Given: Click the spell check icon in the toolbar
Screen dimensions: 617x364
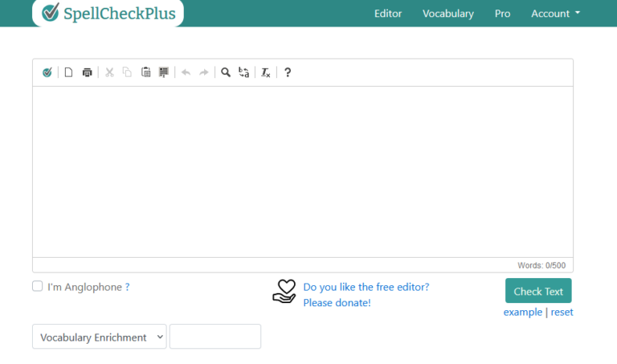Looking at the screenshot, I should tap(47, 72).
